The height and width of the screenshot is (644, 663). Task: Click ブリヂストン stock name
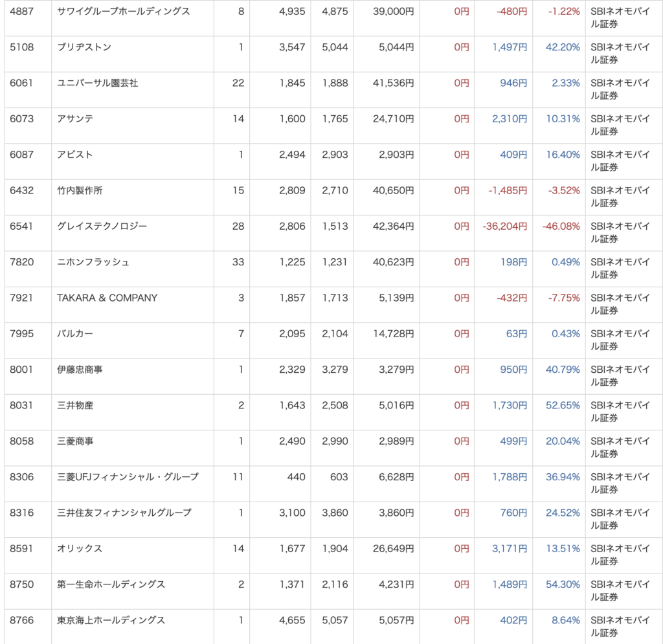click(84, 47)
